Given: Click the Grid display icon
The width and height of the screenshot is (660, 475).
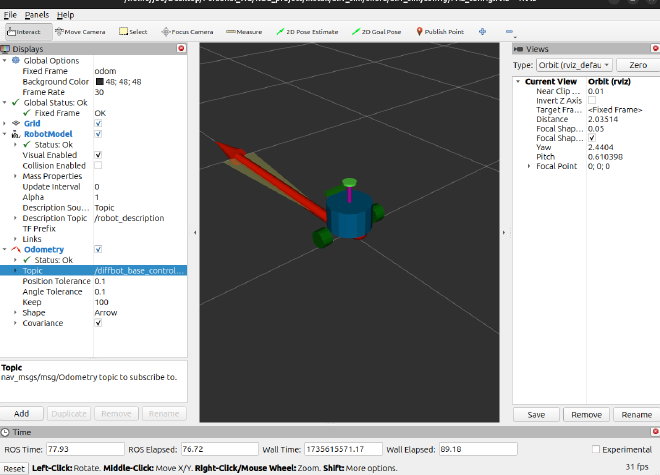Looking at the screenshot, I should [16, 123].
